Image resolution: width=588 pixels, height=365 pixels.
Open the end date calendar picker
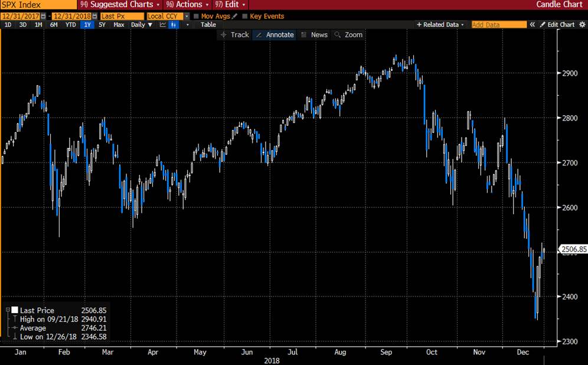coord(94,17)
